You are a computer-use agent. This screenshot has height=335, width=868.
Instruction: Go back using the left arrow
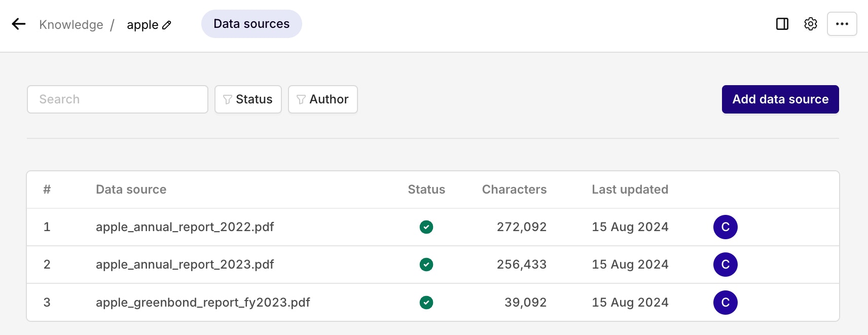tap(19, 24)
